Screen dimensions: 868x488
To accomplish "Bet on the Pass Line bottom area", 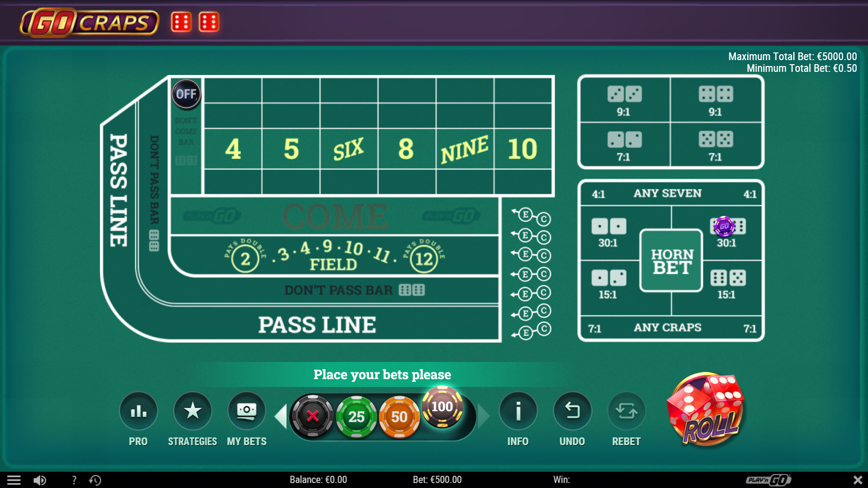I will click(316, 325).
